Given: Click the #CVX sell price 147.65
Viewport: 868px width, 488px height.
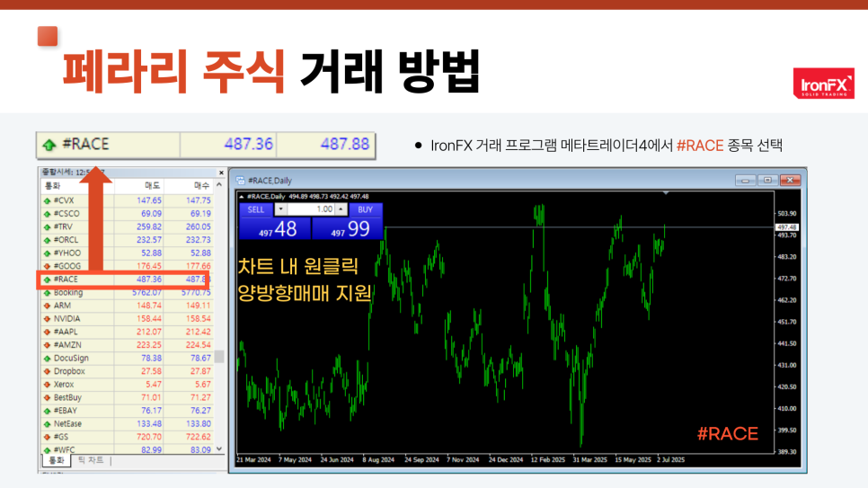Looking at the screenshot, I should pyautogui.click(x=149, y=200).
